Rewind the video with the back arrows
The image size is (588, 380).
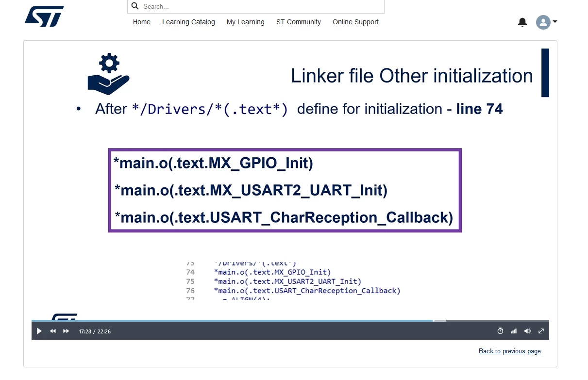point(53,331)
